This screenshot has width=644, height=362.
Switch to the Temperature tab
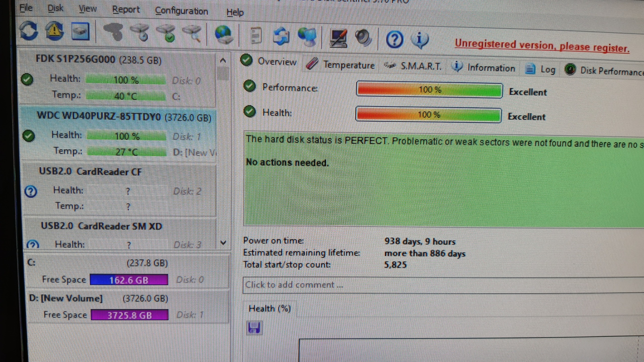coord(349,65)
